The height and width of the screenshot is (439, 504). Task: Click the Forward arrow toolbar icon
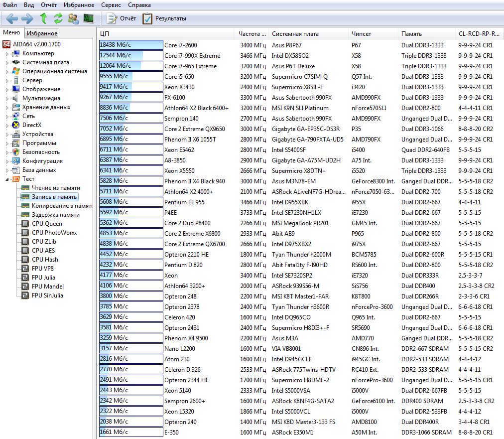(27, 18)
